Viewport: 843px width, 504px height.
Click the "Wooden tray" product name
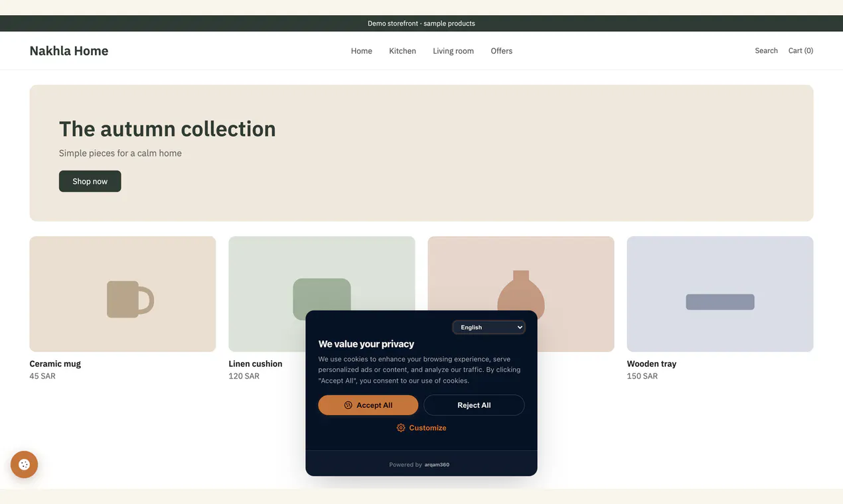[652, 363]
